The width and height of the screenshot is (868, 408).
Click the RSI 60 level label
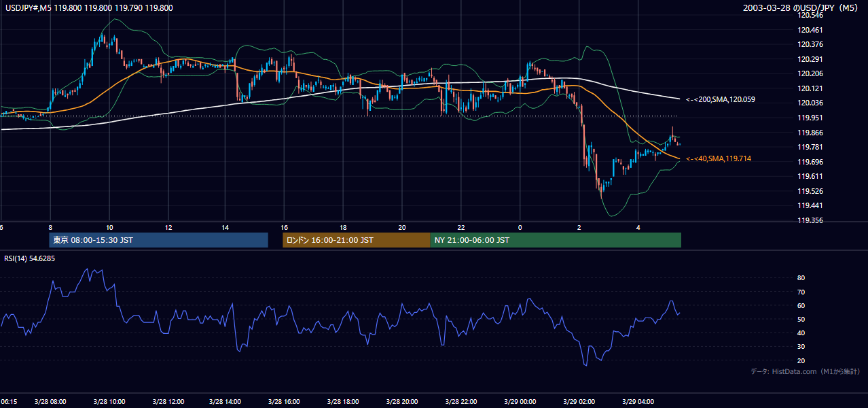(801, 305)
